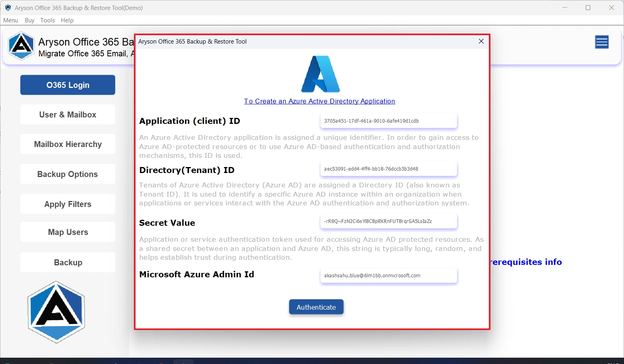624x364 pixels.
Task: Open the Buy menu
Action: [30, 20]
